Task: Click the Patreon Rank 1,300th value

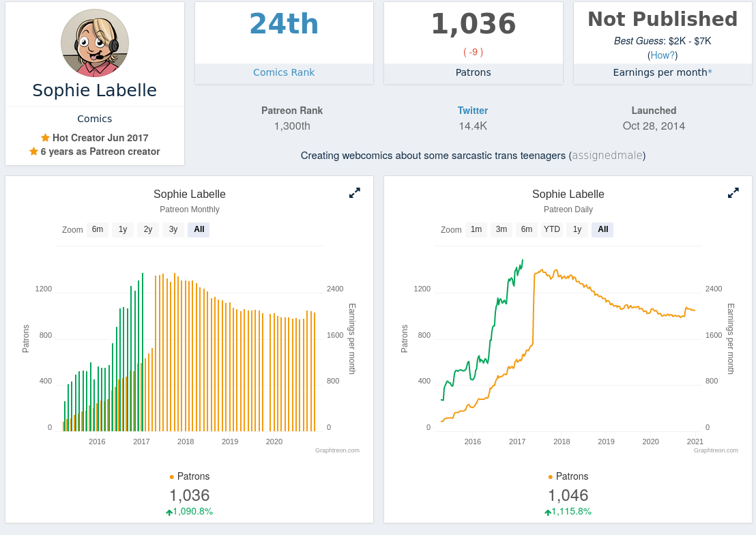Action: pos(292,126)
